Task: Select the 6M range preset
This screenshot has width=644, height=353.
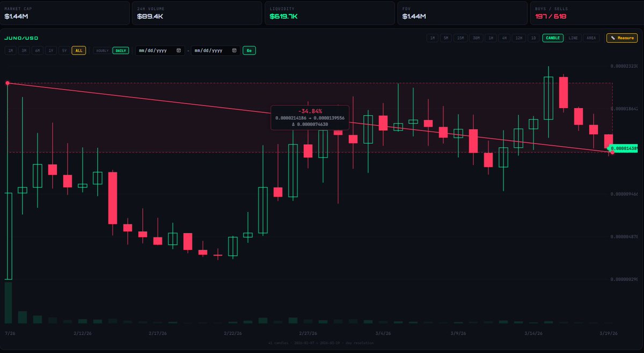Action: tap(37, 51)
